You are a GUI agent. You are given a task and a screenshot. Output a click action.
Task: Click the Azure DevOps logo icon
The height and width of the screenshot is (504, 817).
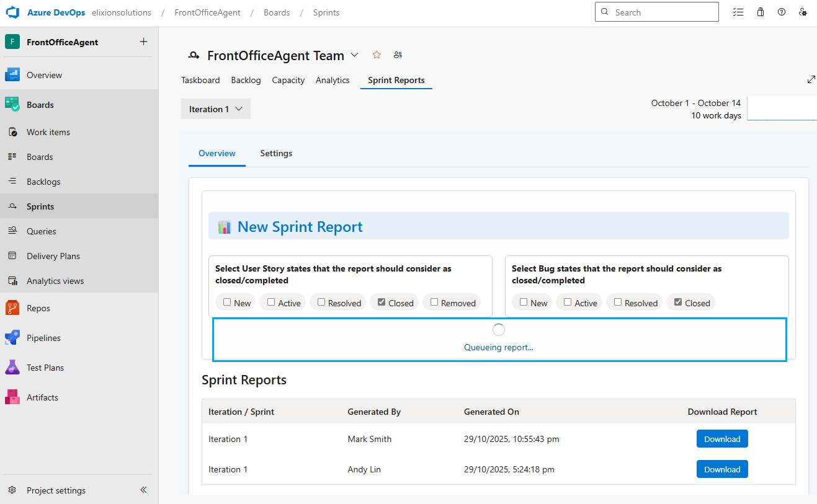12,12
